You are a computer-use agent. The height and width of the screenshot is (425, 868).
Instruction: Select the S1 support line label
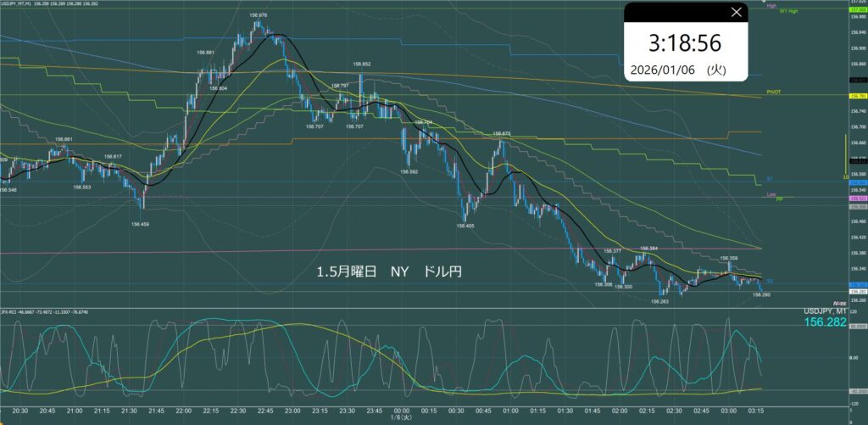pos(770,179)
